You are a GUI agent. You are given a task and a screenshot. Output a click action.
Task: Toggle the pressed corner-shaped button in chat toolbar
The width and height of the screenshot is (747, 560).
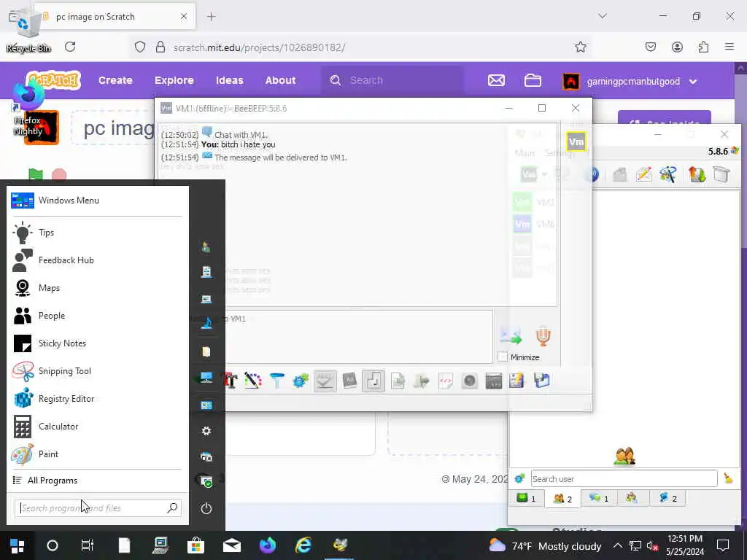pyautogui.click(x=373, y=381)
